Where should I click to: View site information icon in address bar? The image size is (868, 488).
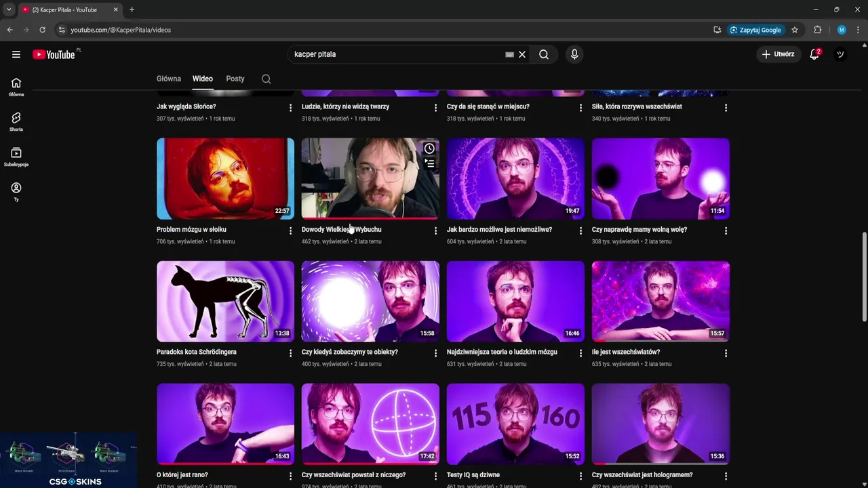(62, 30)
